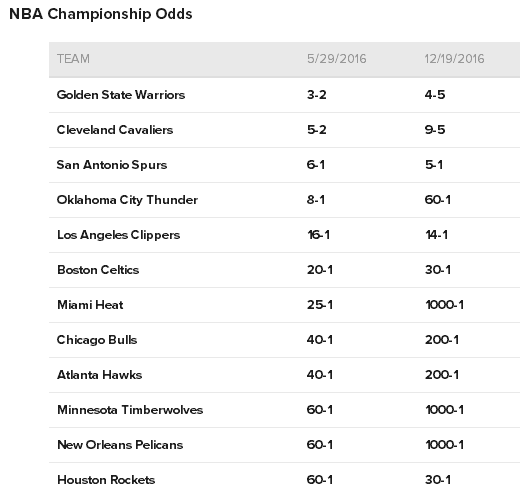The width and height of the screenshot is (520, 497).
Task: Click the 12/19/2016 column header
Action: point(454,59)
